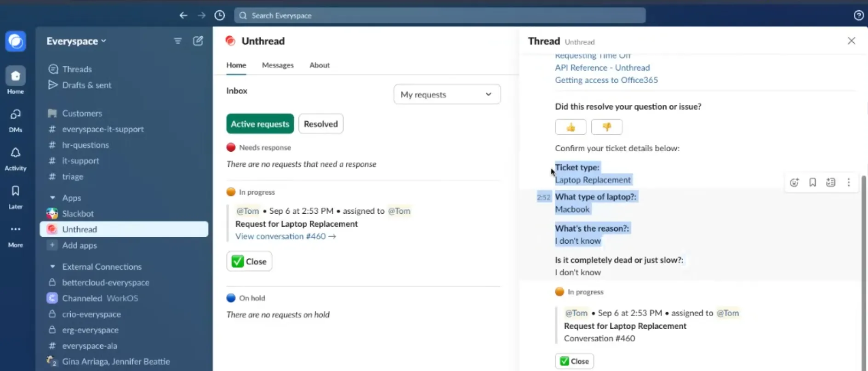
Task: Click the thumbs down response
Action: coord(607,127)
